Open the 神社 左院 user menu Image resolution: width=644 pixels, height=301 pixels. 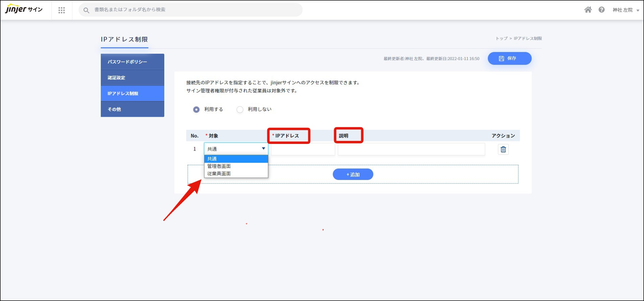(x=625, y=10)
